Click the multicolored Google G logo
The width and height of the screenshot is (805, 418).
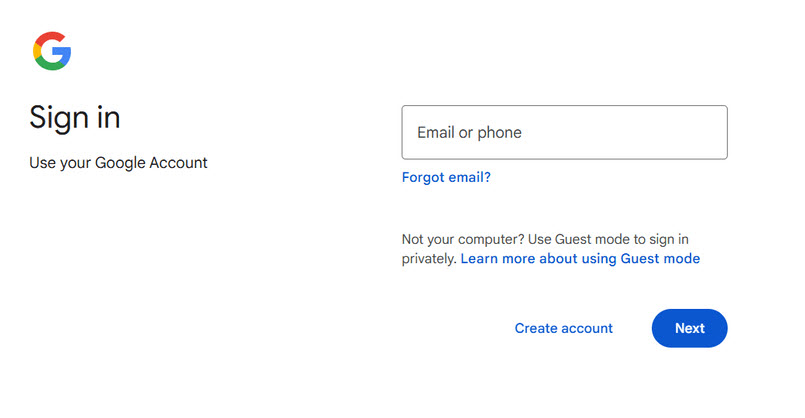click(52, 51)
